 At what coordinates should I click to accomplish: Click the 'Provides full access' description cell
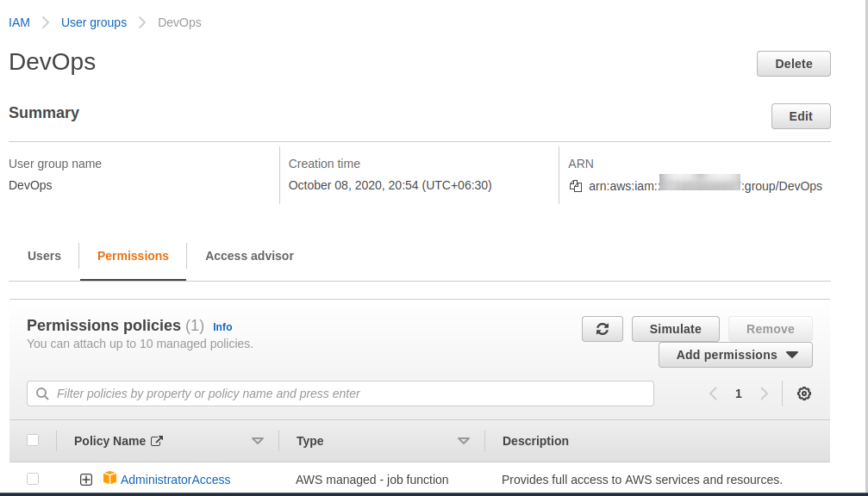pos(642,480)
